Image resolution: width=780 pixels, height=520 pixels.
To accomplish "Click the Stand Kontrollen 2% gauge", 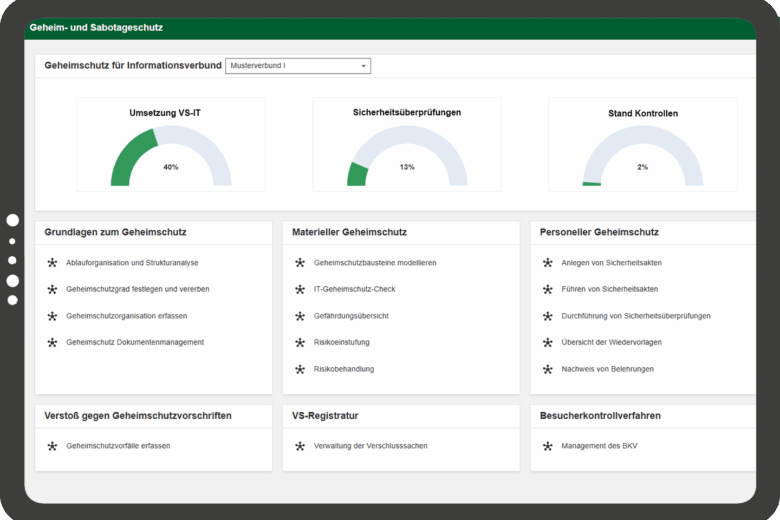I will (643, 156).
